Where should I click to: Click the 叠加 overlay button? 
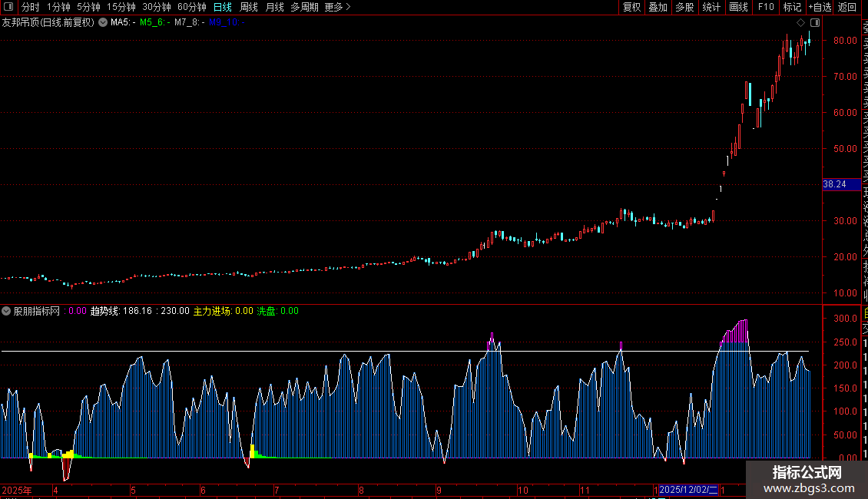click(658, 7)
